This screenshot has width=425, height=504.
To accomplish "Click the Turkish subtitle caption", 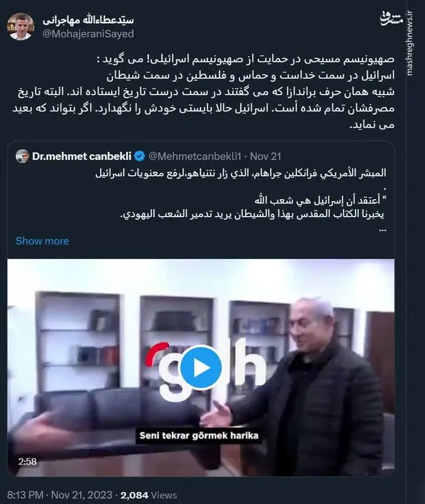I will pos(199,435).
